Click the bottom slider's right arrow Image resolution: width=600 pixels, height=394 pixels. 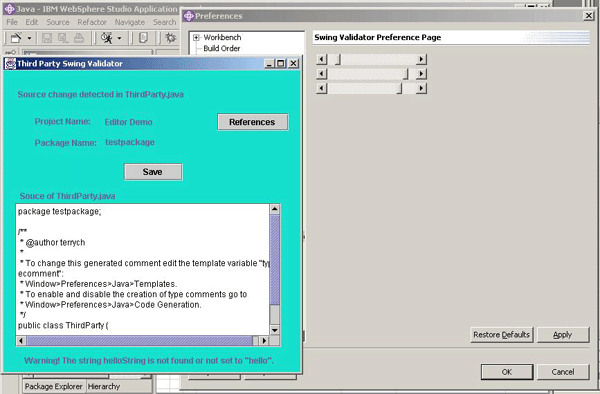(421, 88)
